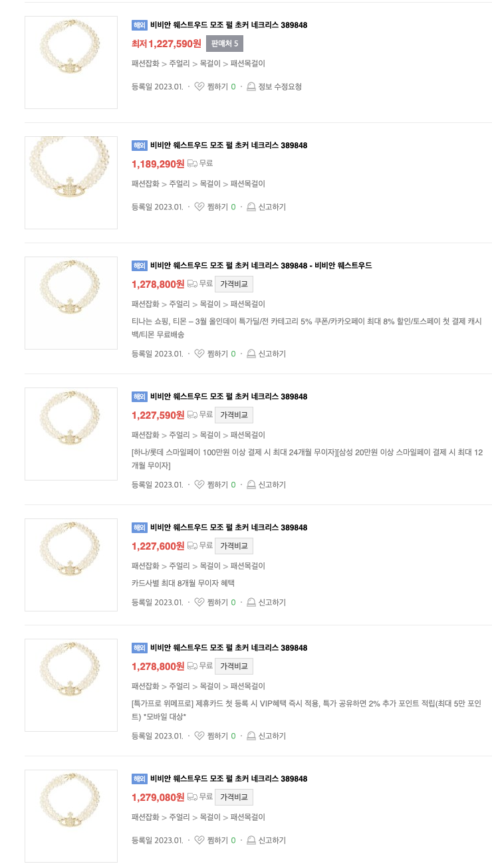The image size is (492, 868).
Task: Open 가격비교 for the 1,279,080원 listing
Action: coord(233,798)
